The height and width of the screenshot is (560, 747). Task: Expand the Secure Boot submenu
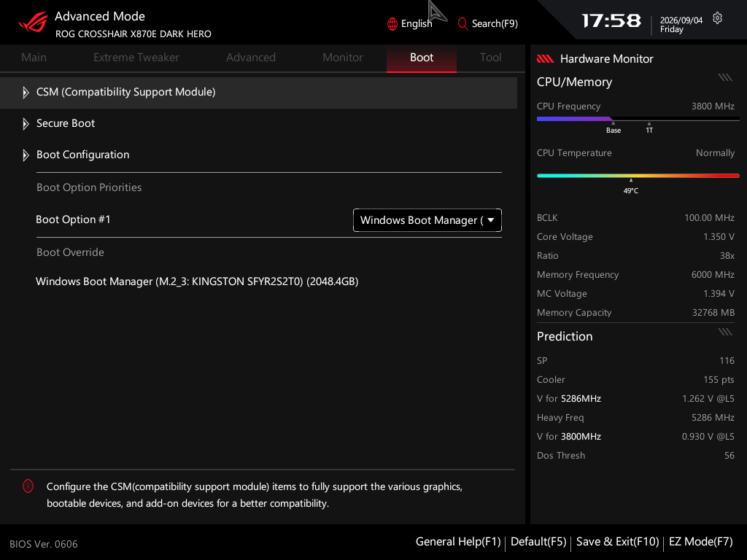pos(259,124)
